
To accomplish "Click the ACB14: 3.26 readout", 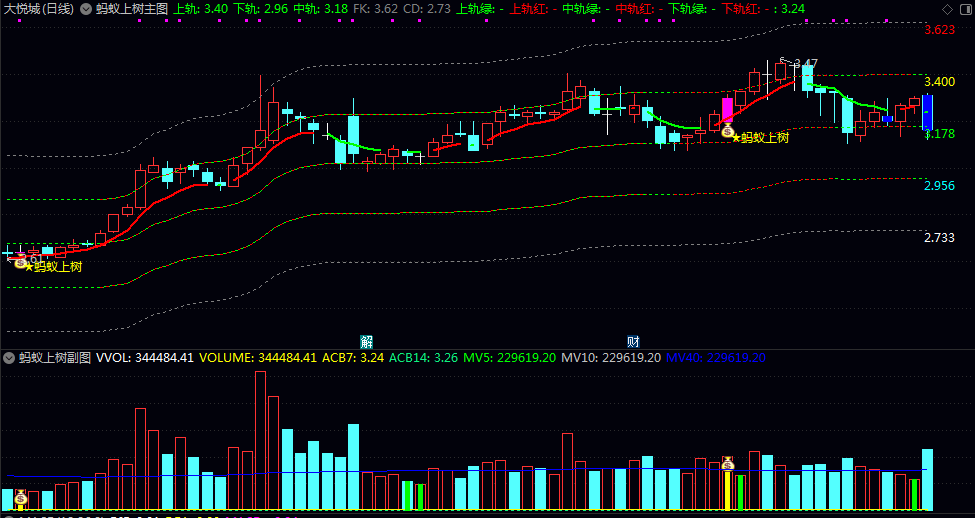I will (x=424, y=358).
